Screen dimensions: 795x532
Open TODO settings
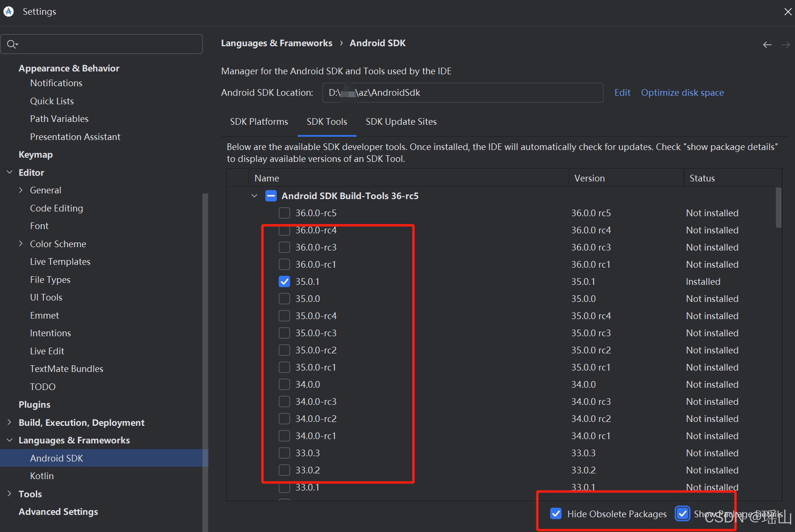pos(43,387)
